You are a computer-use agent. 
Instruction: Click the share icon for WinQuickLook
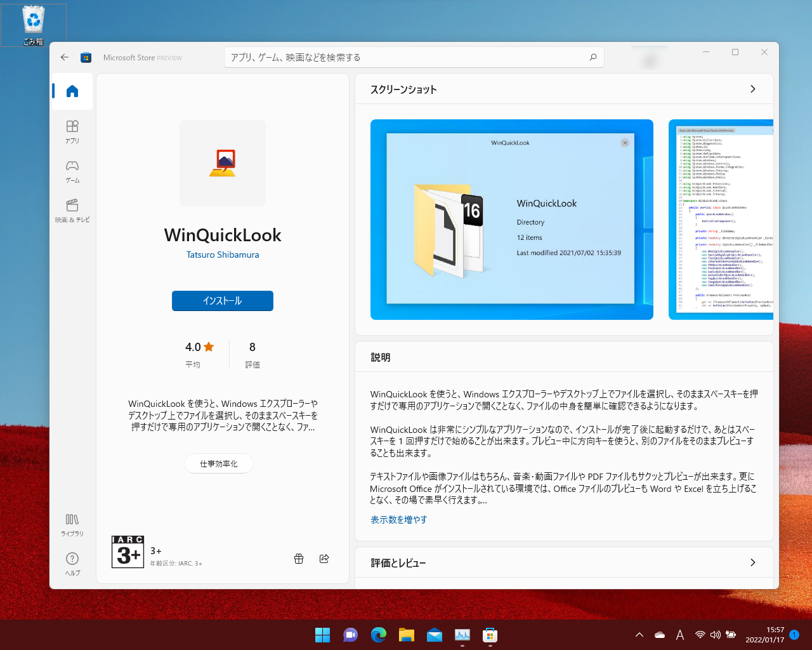(x=324, y=559)
